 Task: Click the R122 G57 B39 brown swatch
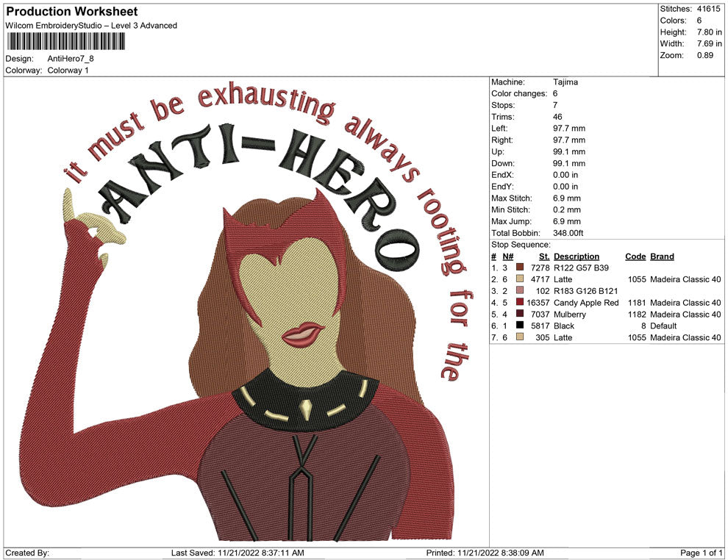pyautogui.click(x=520, y=268)
